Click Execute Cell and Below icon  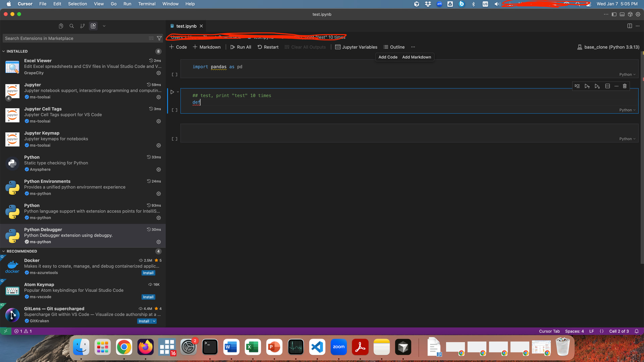click(597, 86)
